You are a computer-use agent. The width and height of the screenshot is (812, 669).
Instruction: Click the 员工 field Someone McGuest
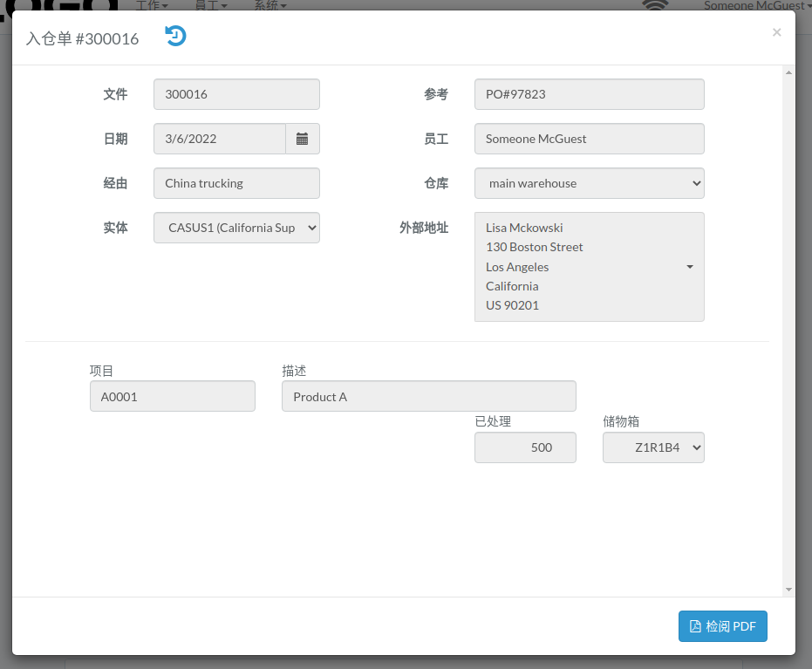590,139
